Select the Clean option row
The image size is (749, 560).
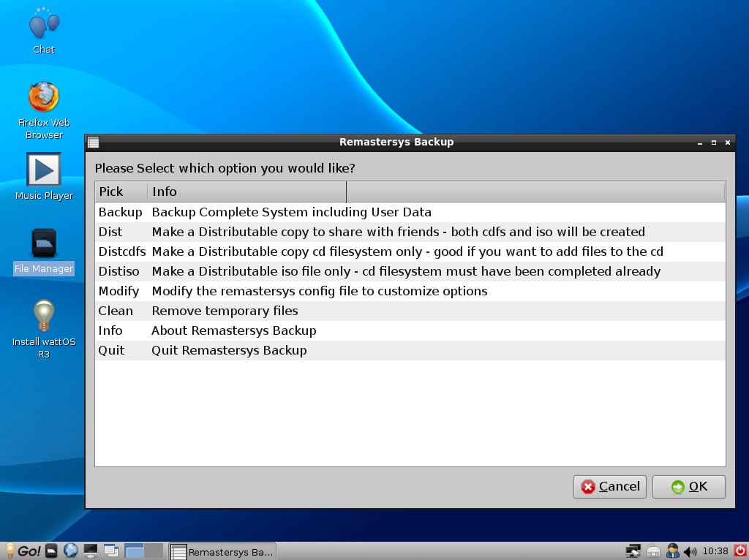pyautogui.click(x=410, y=311)
